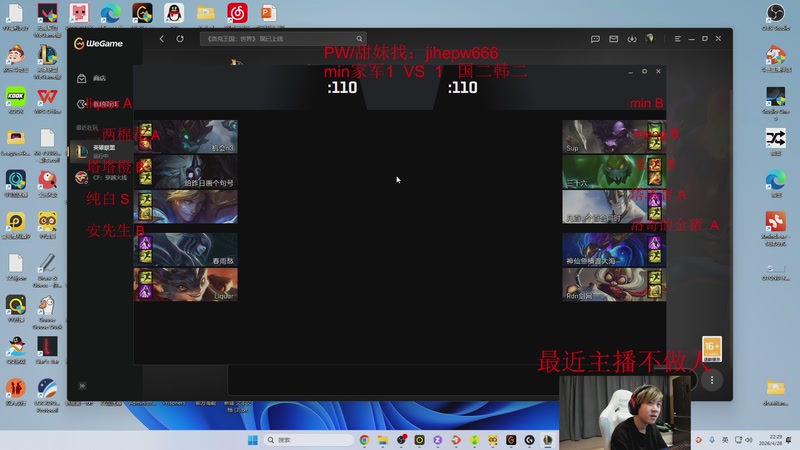Image resolution: width=800 pixels, height=450 pixels.
Task: Open WeGame chat messages icon
Action: tap(595, 39)
